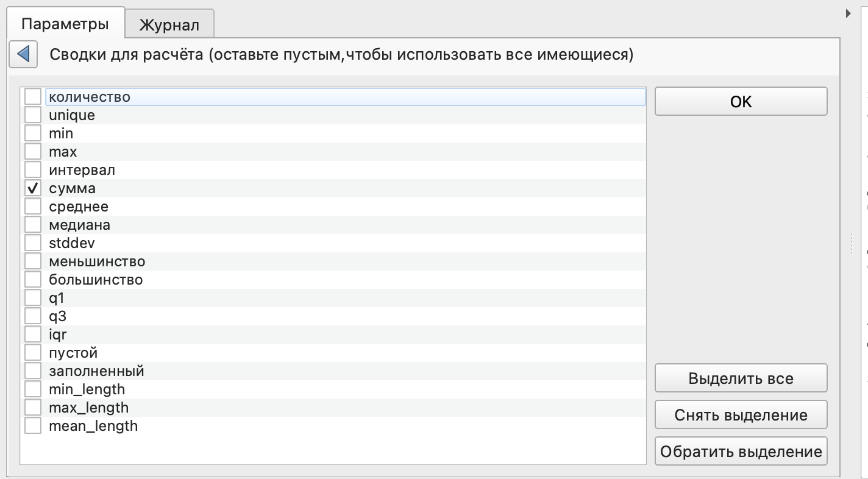The image size is (868, 479).
Task: Check the среднее checkbox
Action: point(33,207)
